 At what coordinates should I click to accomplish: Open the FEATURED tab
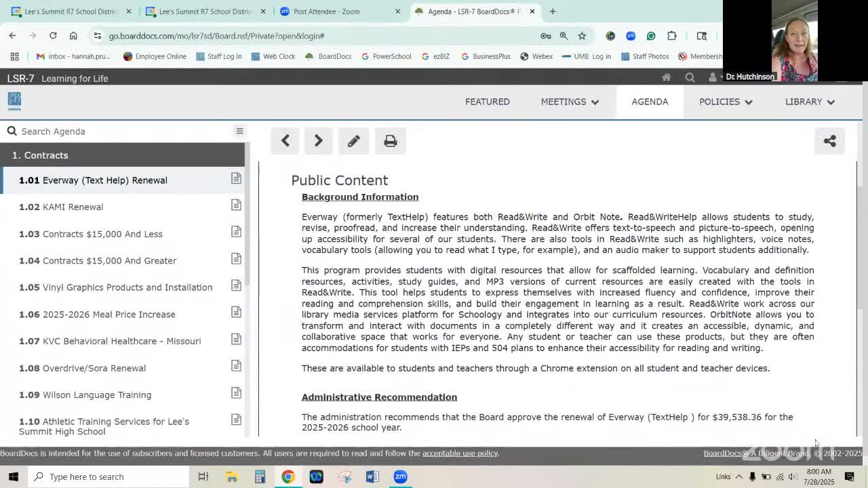(488, 102)
